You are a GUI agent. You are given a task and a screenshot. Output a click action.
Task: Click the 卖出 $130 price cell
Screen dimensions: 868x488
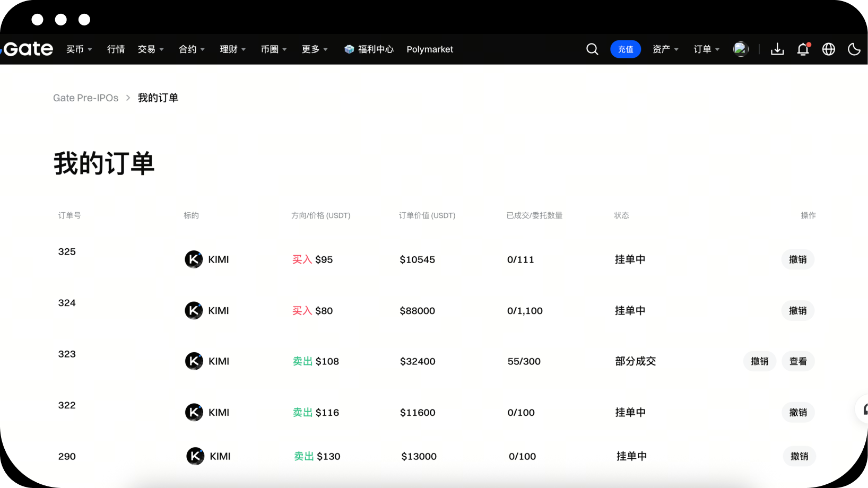[x=317, y=456]
